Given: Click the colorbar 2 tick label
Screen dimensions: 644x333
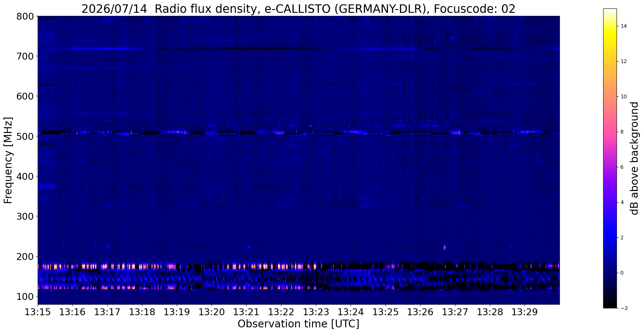Looking at the screenshot, I should (x=622, y=238).
